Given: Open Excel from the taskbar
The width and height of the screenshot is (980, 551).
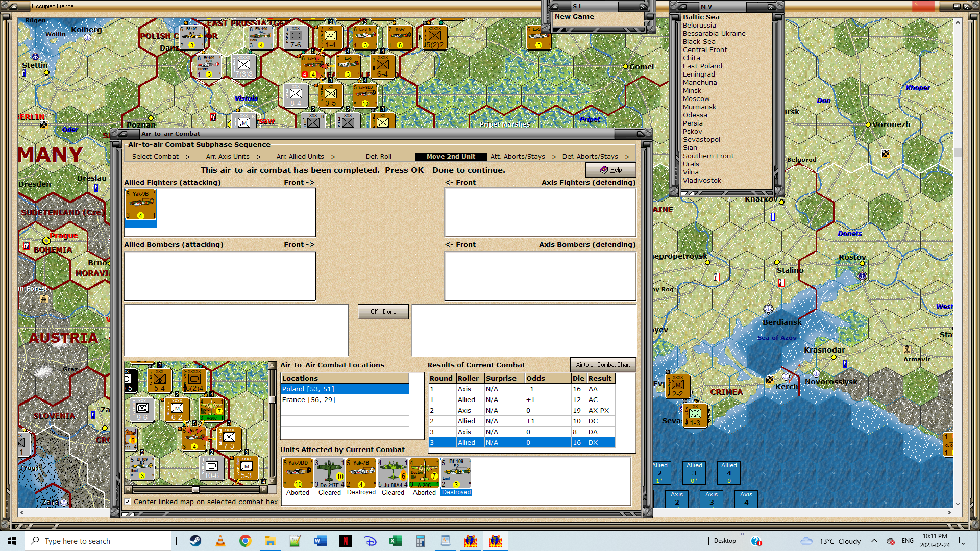Looking at the screenshot, I should pos(396,541).
